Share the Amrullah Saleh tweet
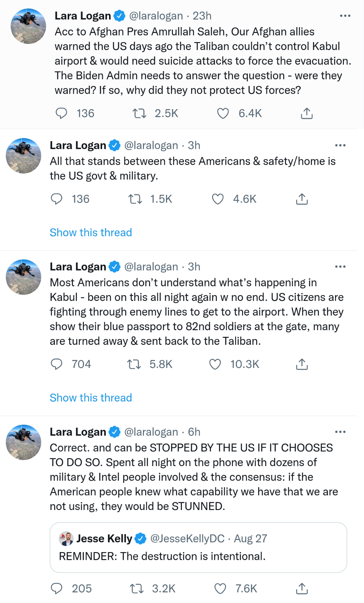This screenshot has height=603, width=364. pyautogui.click(x=307, y=113)
